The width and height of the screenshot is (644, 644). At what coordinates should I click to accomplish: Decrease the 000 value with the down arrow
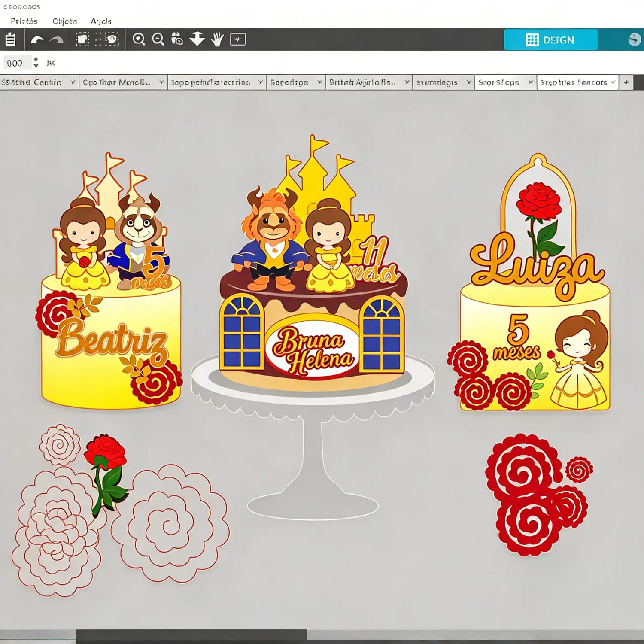[x=36, y=66]
